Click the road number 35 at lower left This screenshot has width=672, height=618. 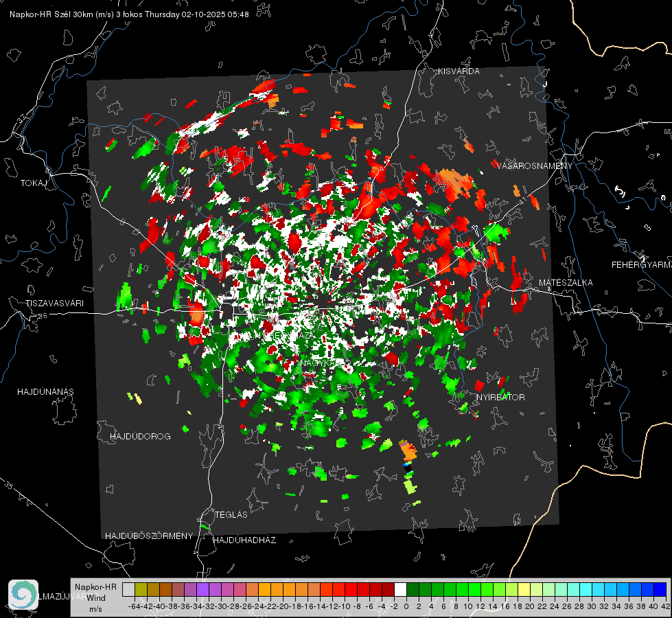pos(8,486)
